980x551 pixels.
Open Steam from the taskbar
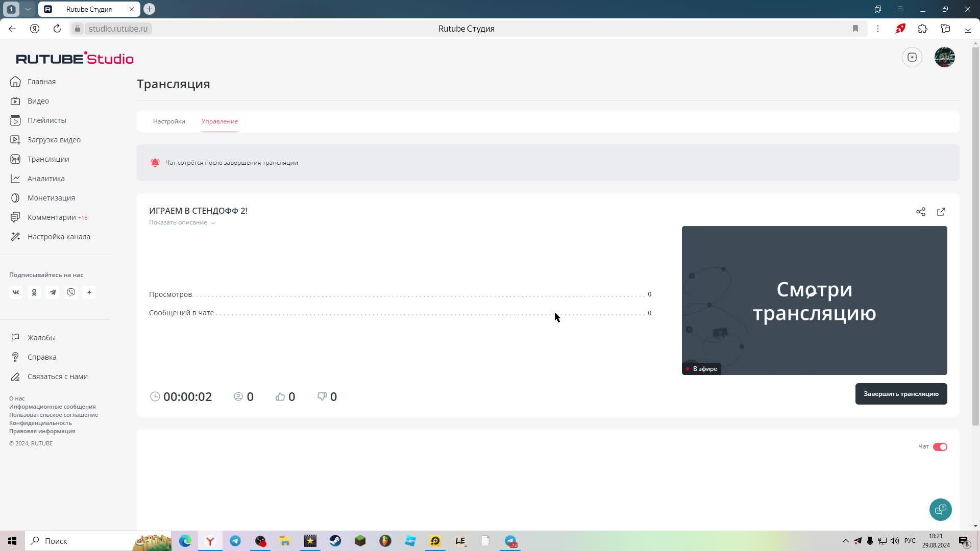[x=335, y=541]
